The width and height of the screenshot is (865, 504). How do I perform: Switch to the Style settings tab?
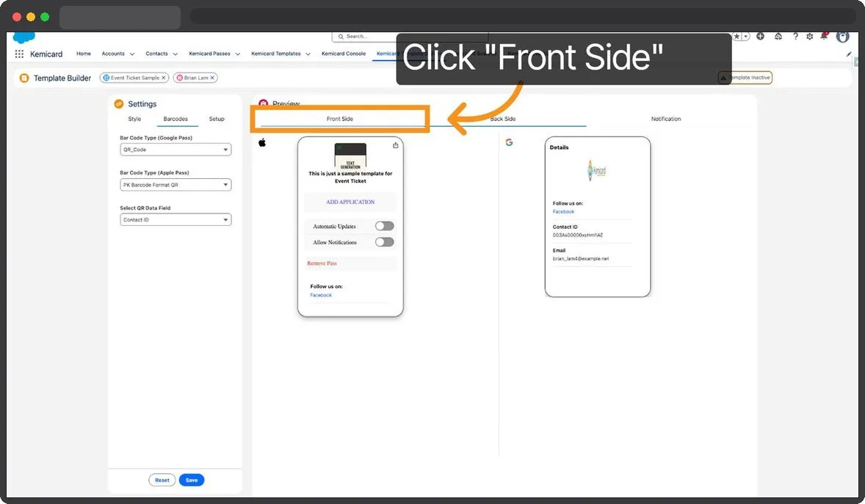134,119
